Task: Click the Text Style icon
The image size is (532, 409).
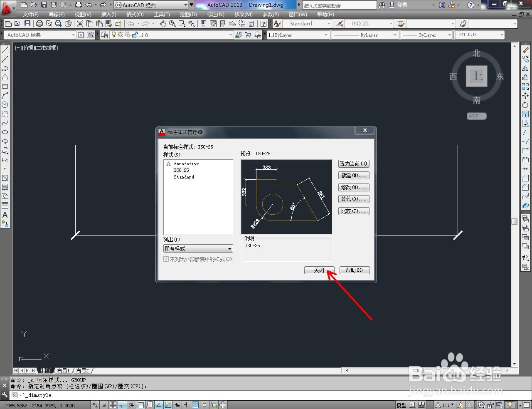Action: [277, 24]
